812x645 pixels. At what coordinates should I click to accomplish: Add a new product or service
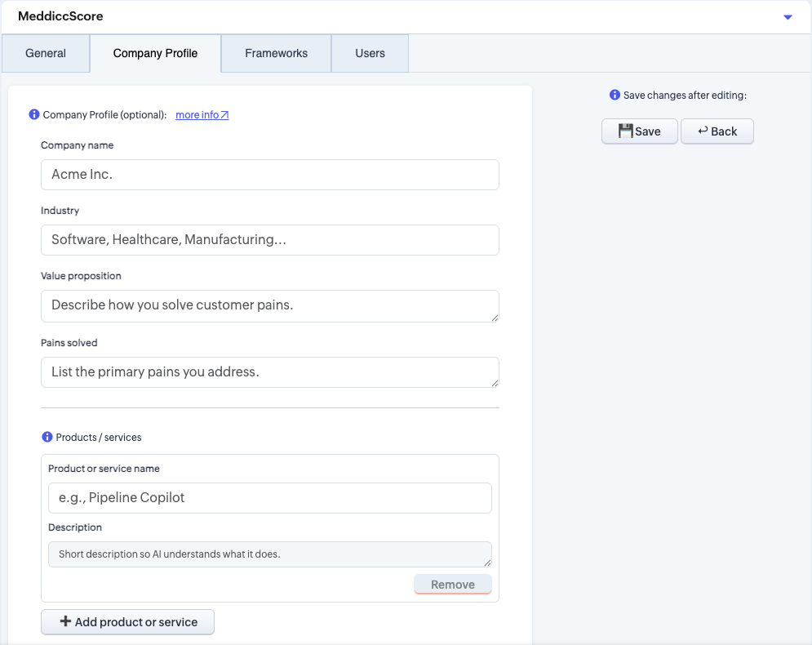(128, 622)
